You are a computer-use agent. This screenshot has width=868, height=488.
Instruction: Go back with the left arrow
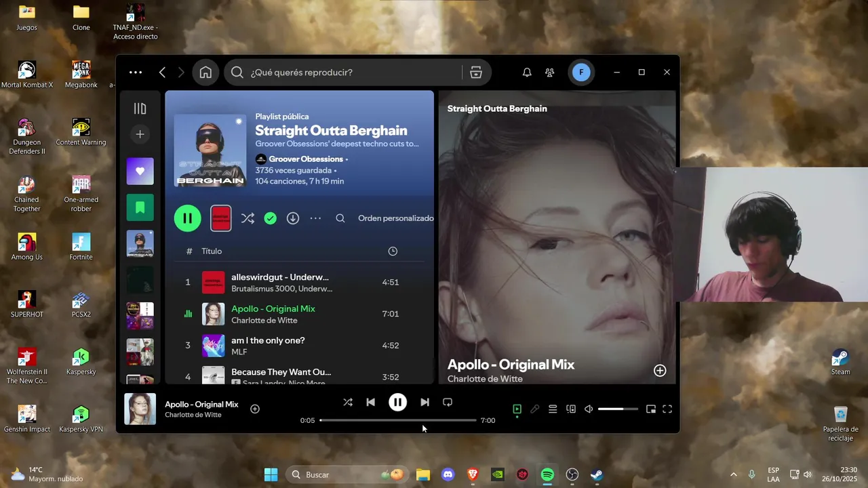pos(162,73)
